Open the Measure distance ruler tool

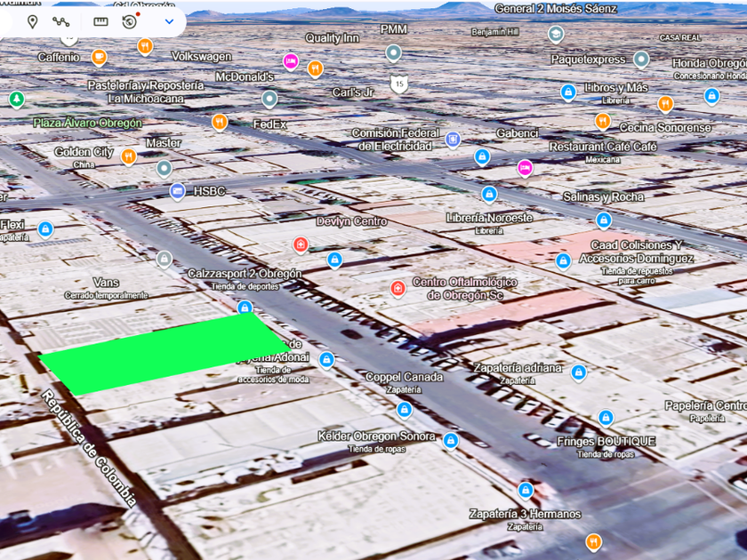(100, 21)
